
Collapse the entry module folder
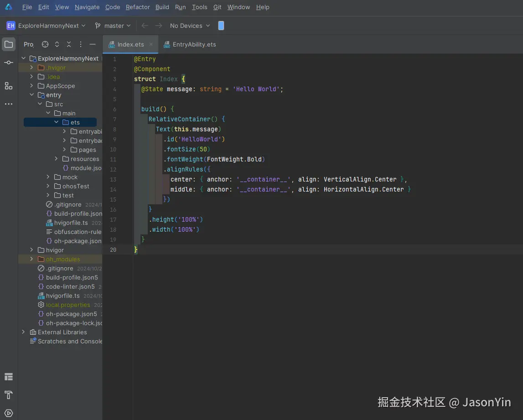tap(31, 95)
